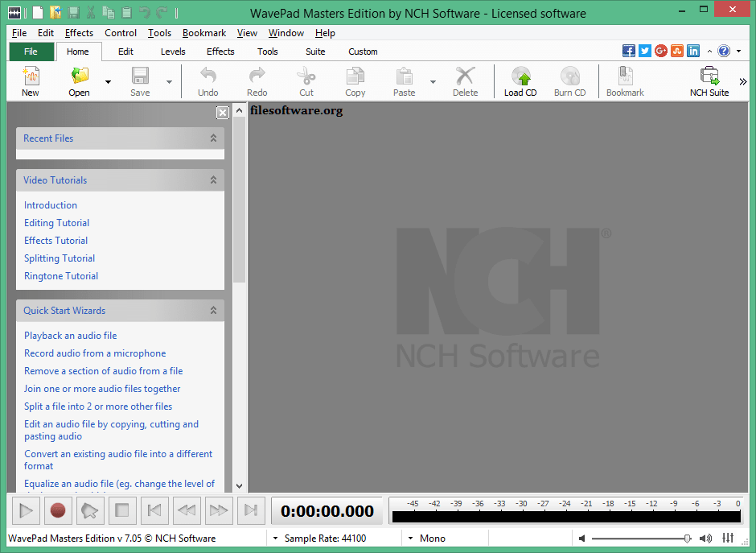Open the Window menu
The height and width of the screenshot is (553, 756).
tap(286, 33)
